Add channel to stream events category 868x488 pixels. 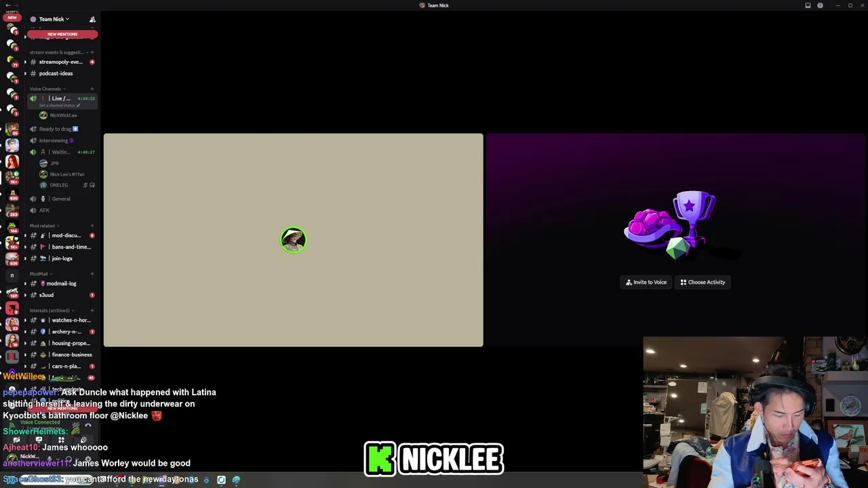[92, 52]
